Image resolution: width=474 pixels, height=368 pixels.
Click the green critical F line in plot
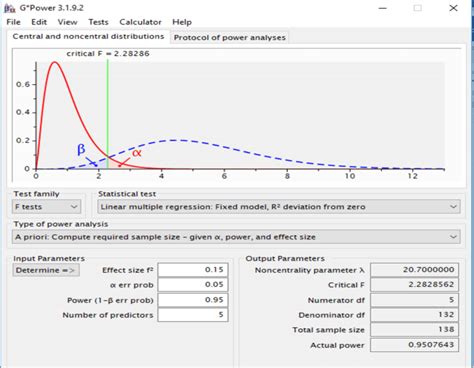point(108,113)
